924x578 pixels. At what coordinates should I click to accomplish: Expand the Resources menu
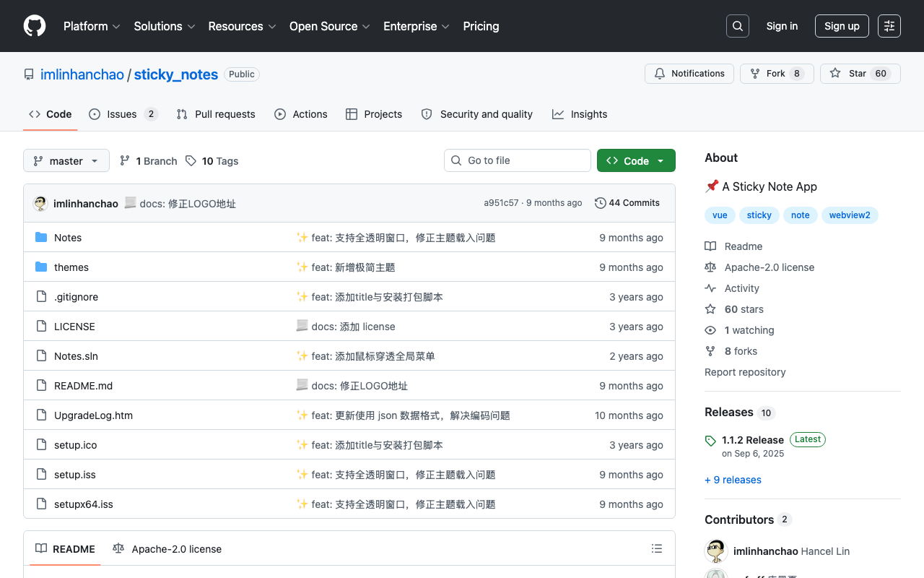coord(242,26)
